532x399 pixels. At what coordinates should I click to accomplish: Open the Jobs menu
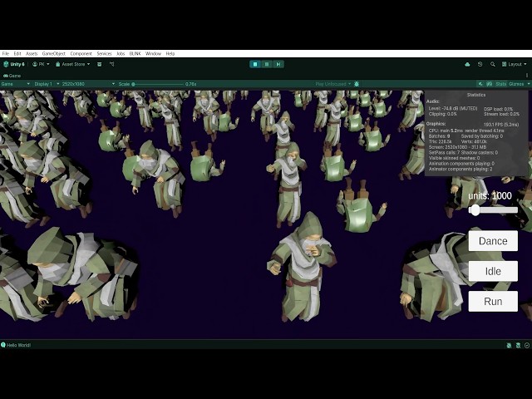[x=121, y=53]
